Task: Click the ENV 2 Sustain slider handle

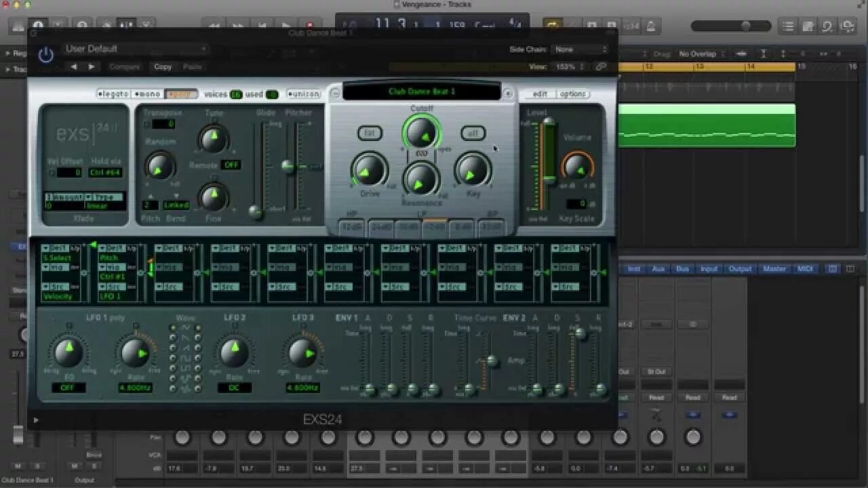Action: (x=579, y=333)
